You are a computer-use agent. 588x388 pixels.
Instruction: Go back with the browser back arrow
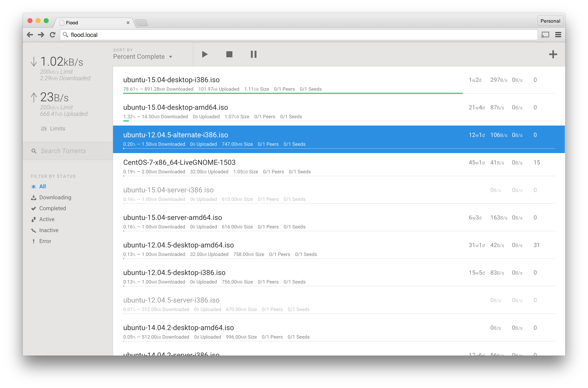click(x=30, y=35)
